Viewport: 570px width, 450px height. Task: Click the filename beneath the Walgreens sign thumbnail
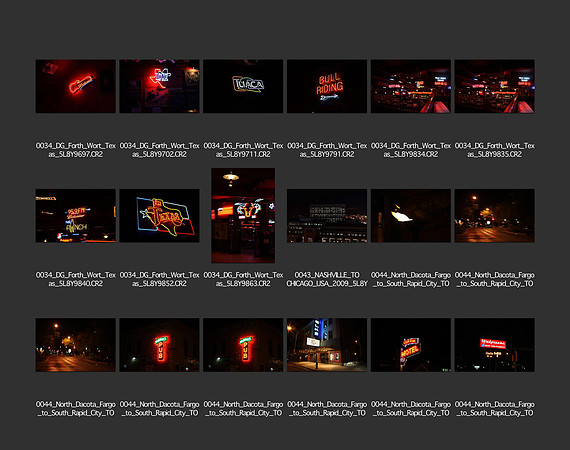click(494, 409)
